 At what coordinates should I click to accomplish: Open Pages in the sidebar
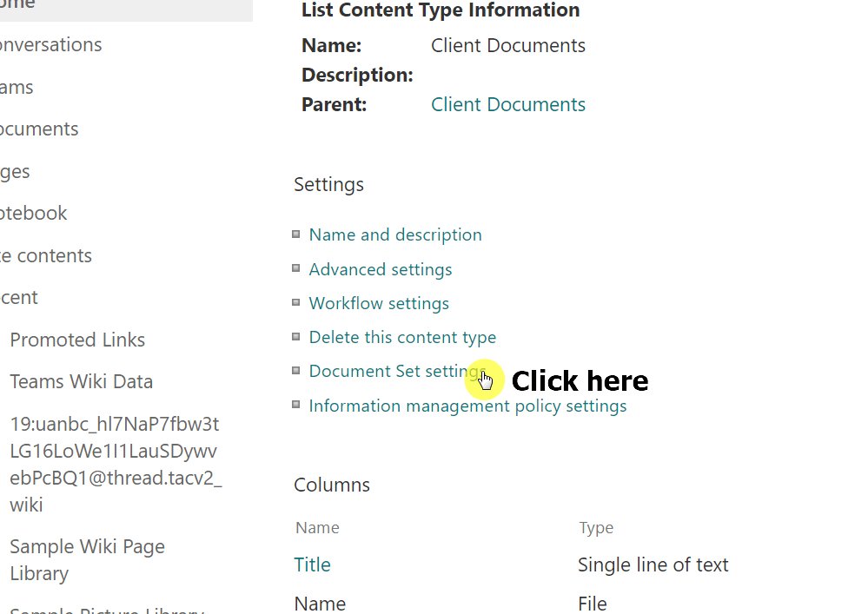point(15,172)
